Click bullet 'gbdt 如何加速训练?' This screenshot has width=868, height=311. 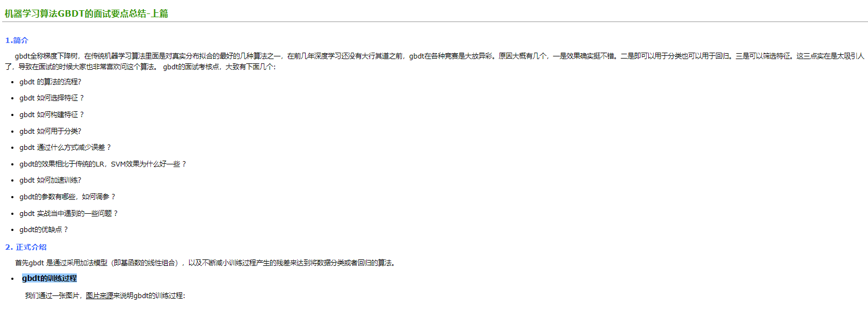(x=50, y=180)
